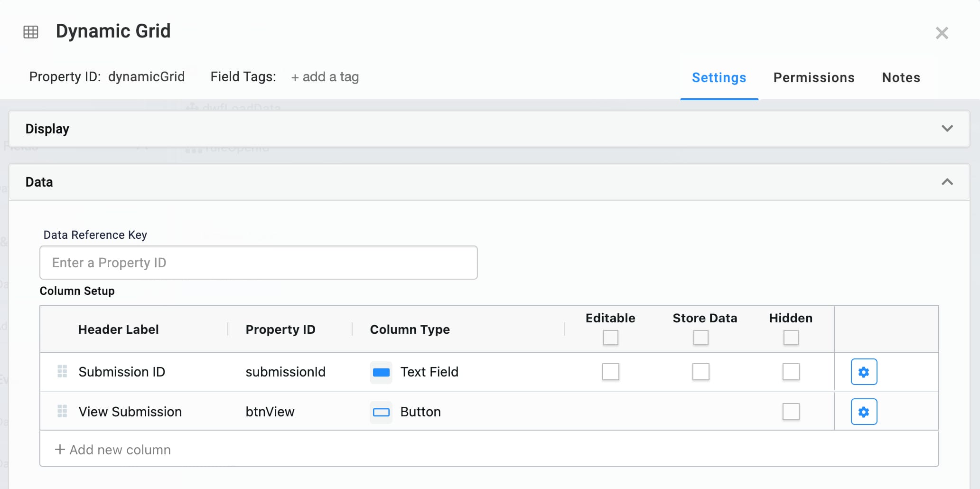Enable Store Data for Submission ID row

(x=700, y=372)
